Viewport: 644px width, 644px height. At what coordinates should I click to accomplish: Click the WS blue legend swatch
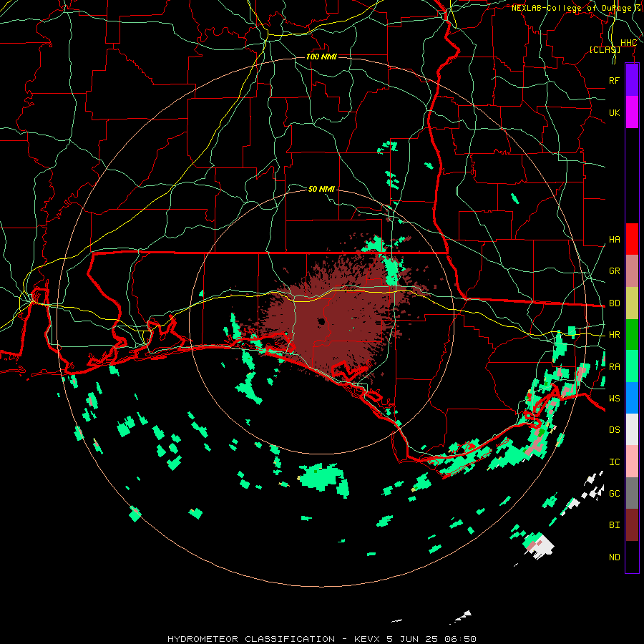coord(632,398)
